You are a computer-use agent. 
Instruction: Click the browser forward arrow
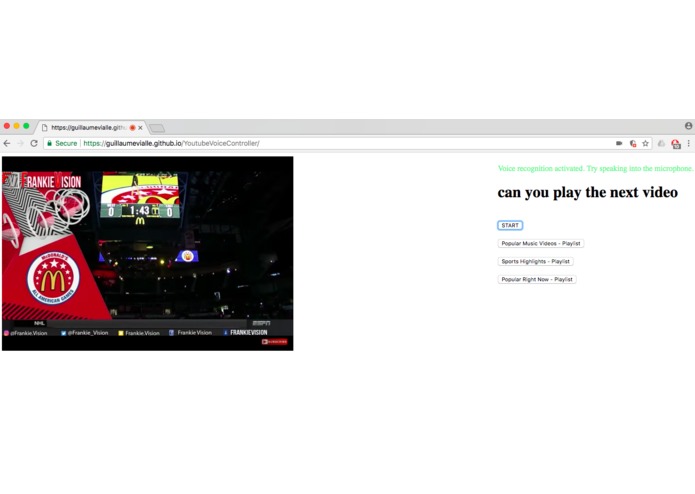[x=20, y=143]
